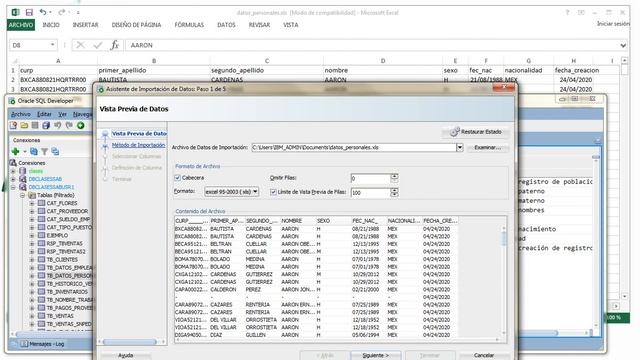This screenshot has height=360, width=640.
Task: Increase the Límite de Vista Previa spinner value
Action: [394, 190]
